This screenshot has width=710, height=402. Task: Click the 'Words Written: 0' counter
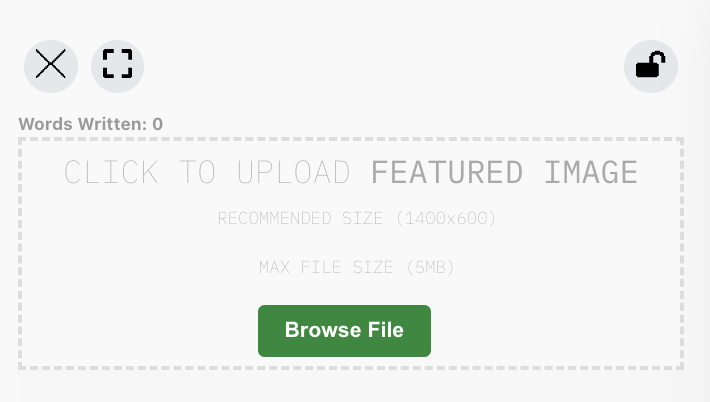(91, 124)
